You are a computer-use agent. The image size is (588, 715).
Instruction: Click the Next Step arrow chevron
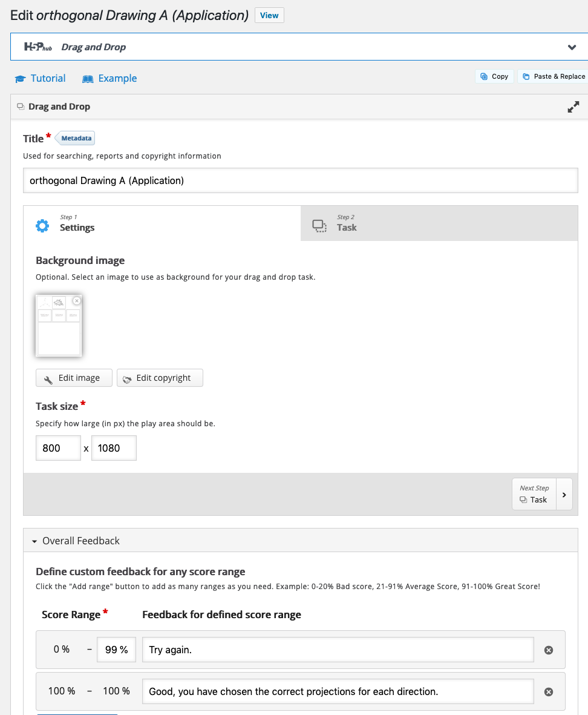coord(564,495)
